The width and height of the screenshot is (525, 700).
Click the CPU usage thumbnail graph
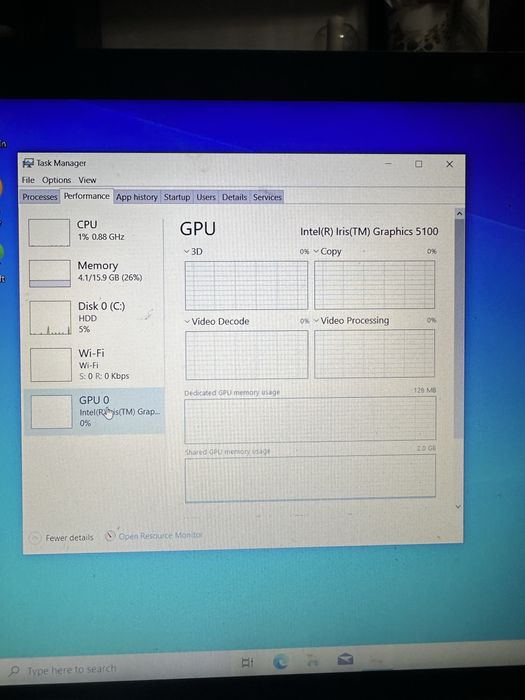tap(49, 232)
